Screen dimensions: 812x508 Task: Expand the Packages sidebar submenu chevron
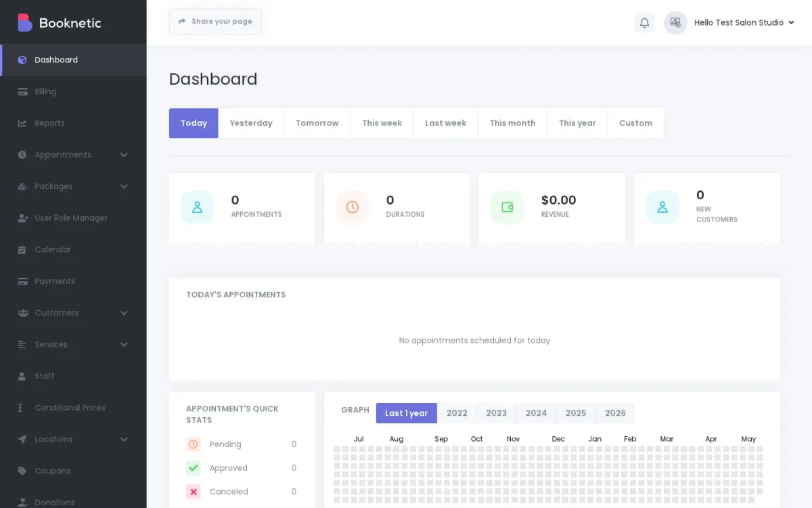(x=124, y=186)
